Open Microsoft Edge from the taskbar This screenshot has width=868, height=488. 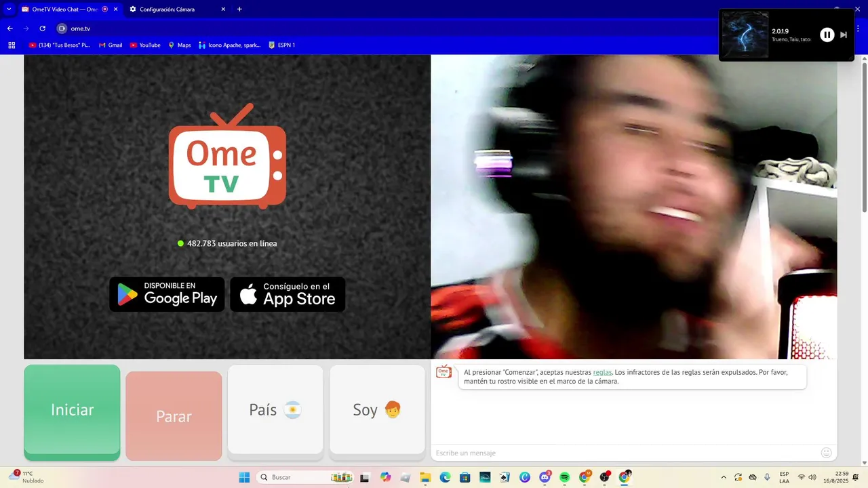[x=445, y=477]
